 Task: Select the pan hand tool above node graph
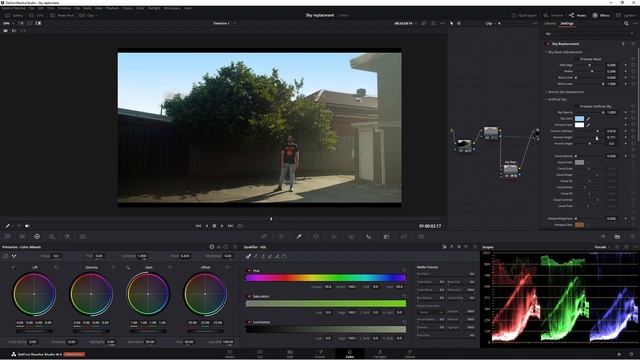[459, 24]
